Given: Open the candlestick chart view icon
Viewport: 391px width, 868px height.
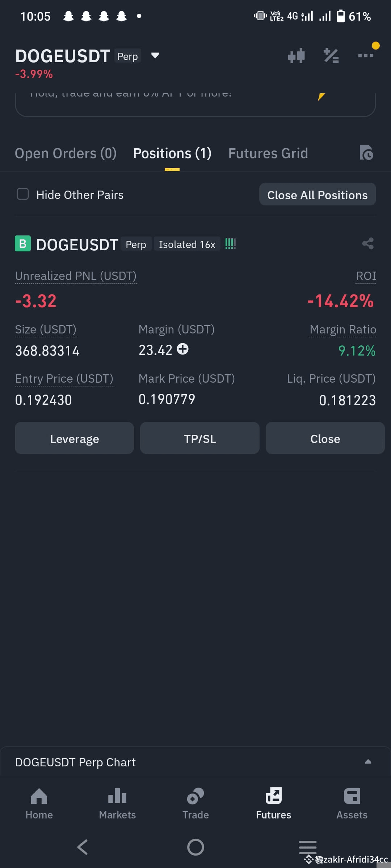Looking at the screenshot, I should (x=296, y=55).
